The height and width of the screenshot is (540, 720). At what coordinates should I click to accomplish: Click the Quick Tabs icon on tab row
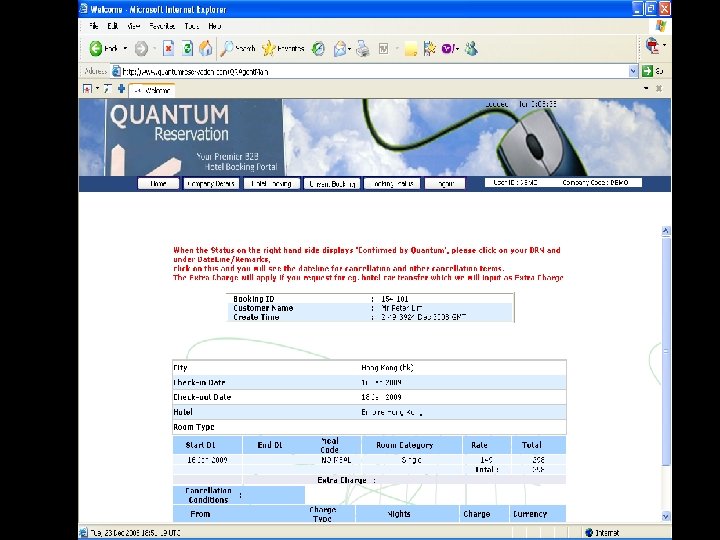tap(107, 89)
